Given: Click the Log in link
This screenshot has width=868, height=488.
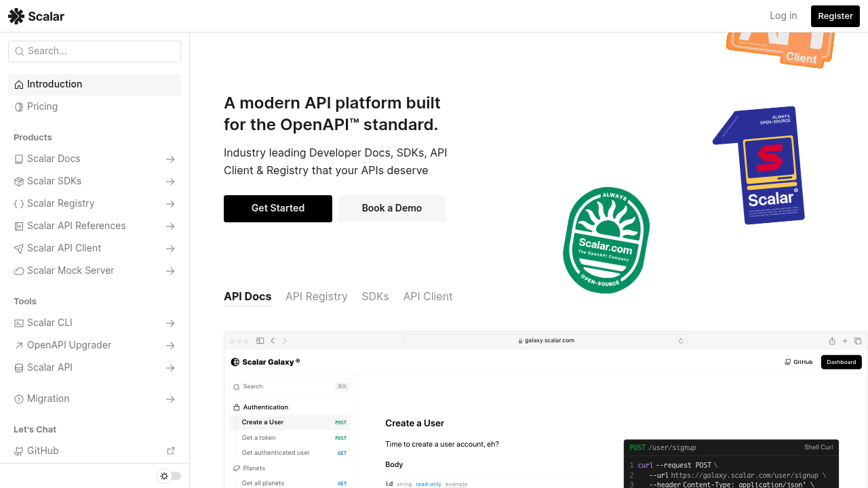Looking at the screenshot, I should pyautogui.click(x=783, y=16).
